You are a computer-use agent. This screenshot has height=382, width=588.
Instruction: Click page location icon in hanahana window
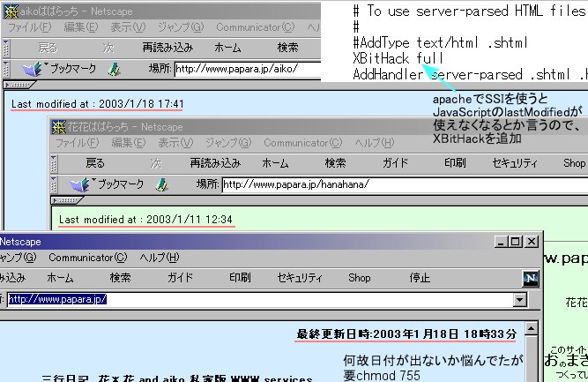click(x=161, y=184)
